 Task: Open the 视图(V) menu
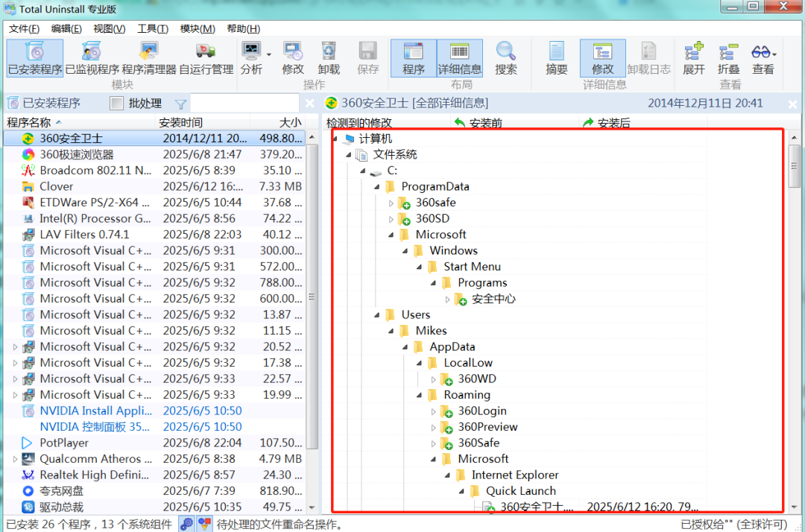(x=110, y=29)
